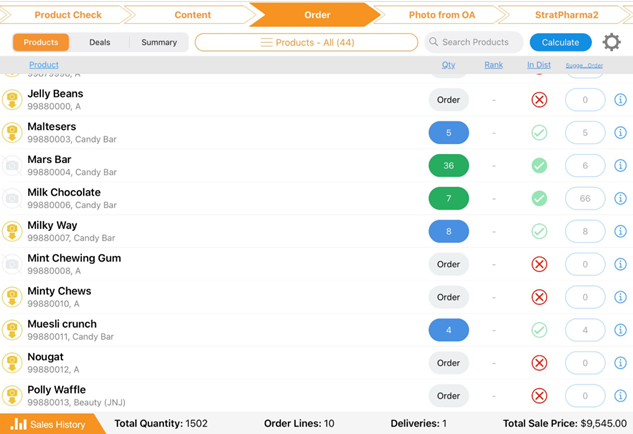The height and width of the screenshot is (434, 633).
Task: Switch to the Deals tab
Action: point(100,42)
